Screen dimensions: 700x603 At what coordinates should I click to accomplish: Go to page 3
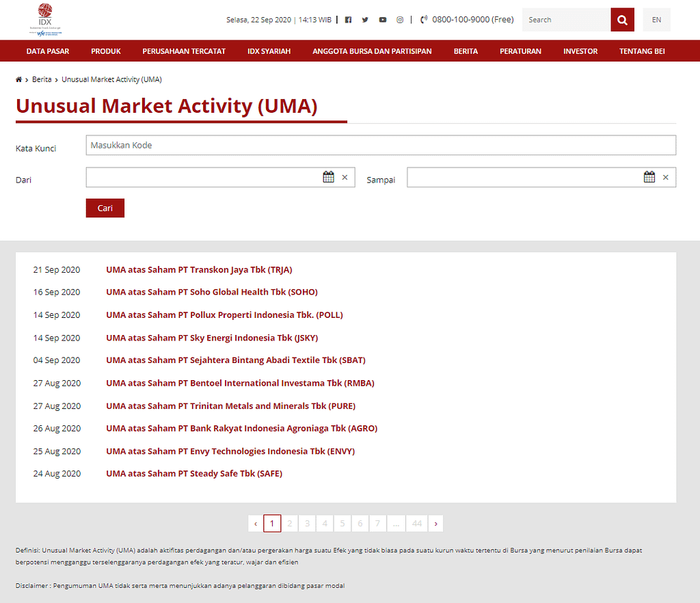307,524
